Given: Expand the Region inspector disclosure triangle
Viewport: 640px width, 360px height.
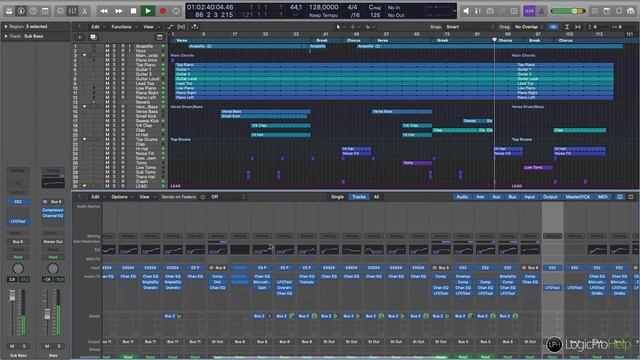Looking at the screenshot, I should pos(6,27).
